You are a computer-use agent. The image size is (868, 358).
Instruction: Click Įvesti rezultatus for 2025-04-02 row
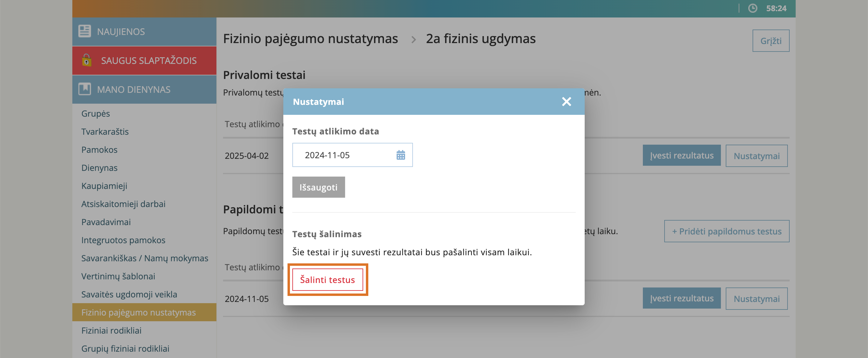(681, 155)
